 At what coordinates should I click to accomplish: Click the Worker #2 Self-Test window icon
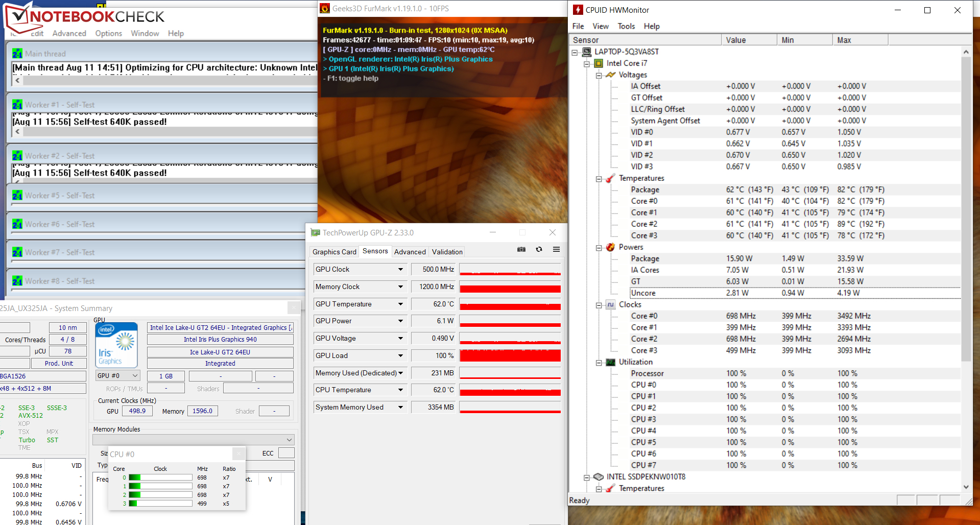[17, 156]
